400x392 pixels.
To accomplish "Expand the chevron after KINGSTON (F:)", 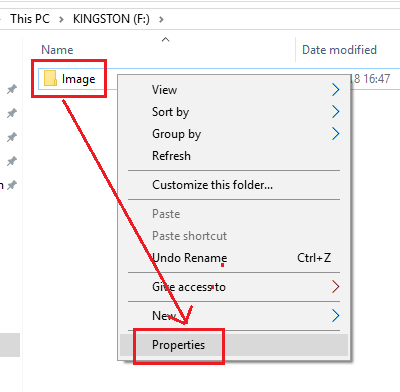I will click(161, 19).
